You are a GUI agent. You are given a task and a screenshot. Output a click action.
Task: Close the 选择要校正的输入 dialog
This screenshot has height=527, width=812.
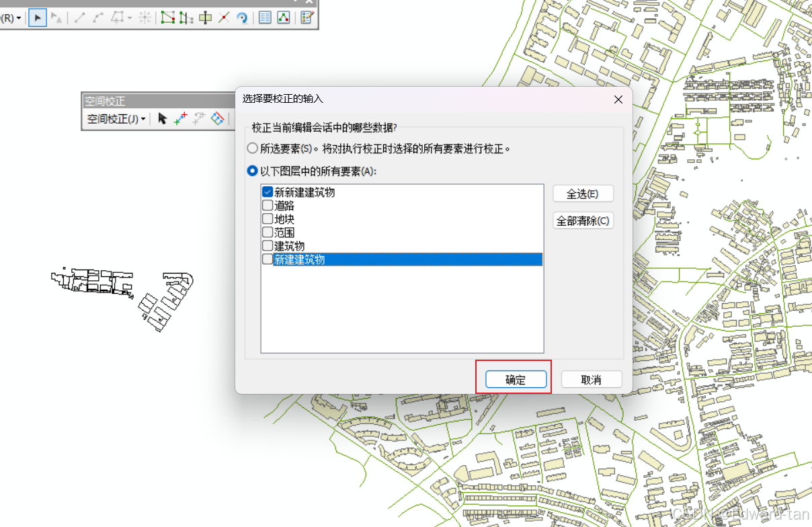[618, 99]
